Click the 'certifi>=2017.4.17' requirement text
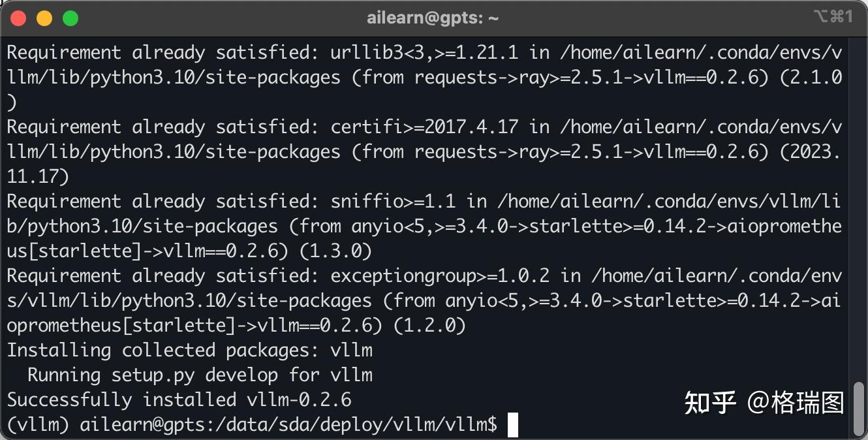The image size is (868, 440). [x=424, y=127]
